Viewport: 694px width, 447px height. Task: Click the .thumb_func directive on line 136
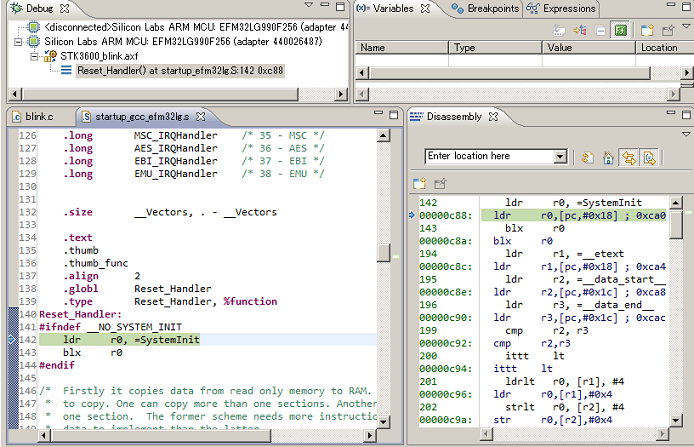(x=95, y=263)
